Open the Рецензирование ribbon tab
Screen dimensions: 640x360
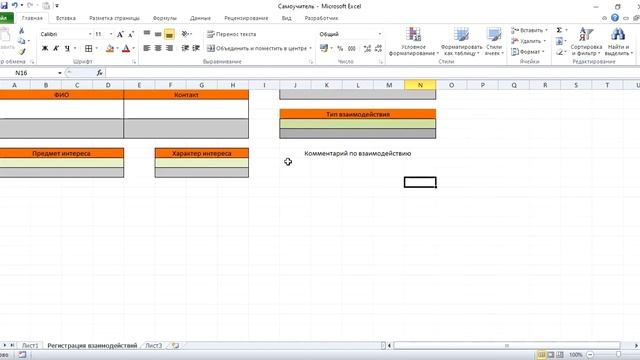click(246, 18)
